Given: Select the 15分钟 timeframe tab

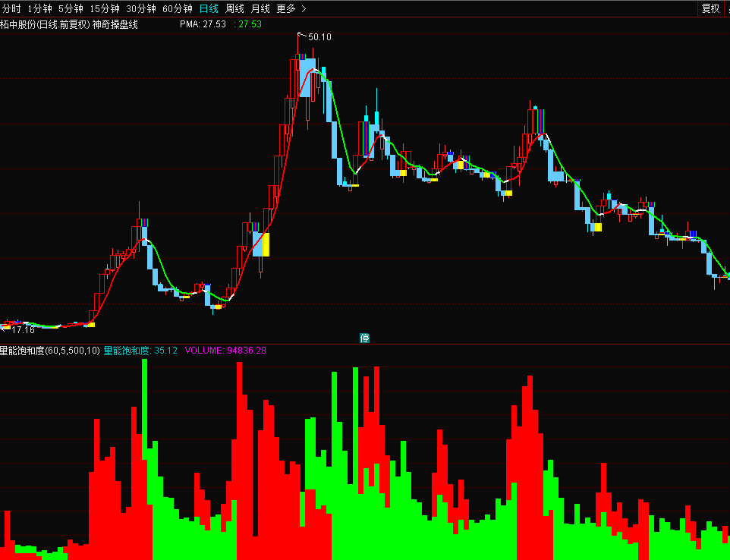Looking at the screenshot, I should (105, 8).
